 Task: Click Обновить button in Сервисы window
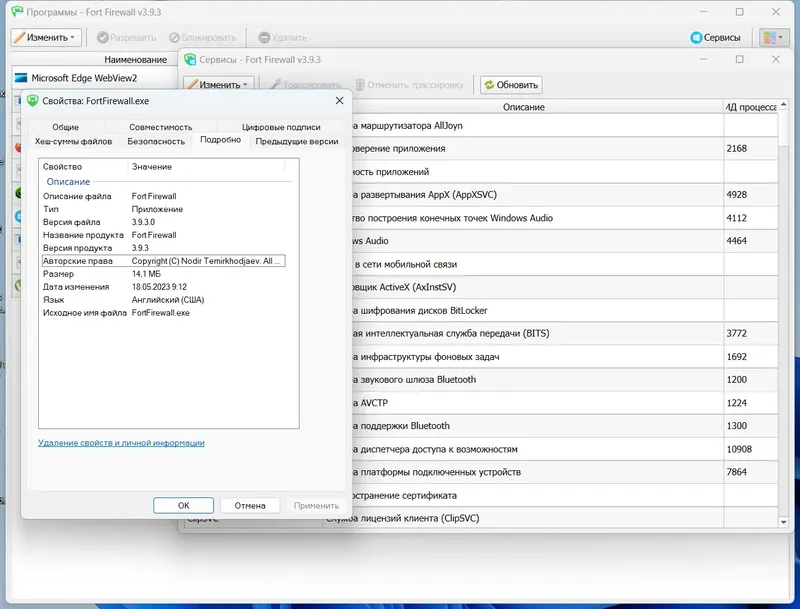coord(511,85)
